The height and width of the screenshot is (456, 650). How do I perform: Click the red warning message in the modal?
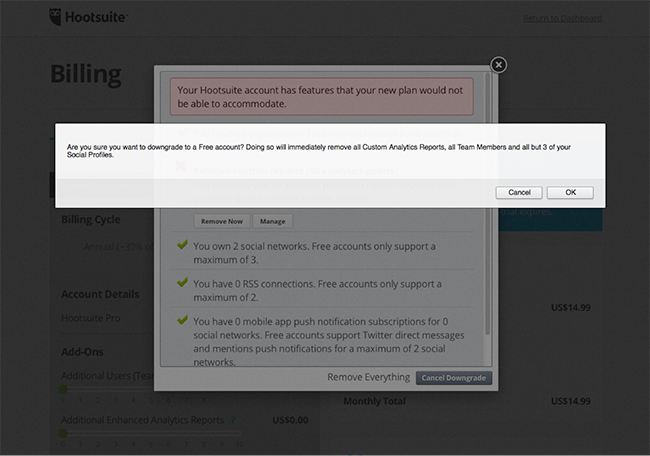point(322,97)
